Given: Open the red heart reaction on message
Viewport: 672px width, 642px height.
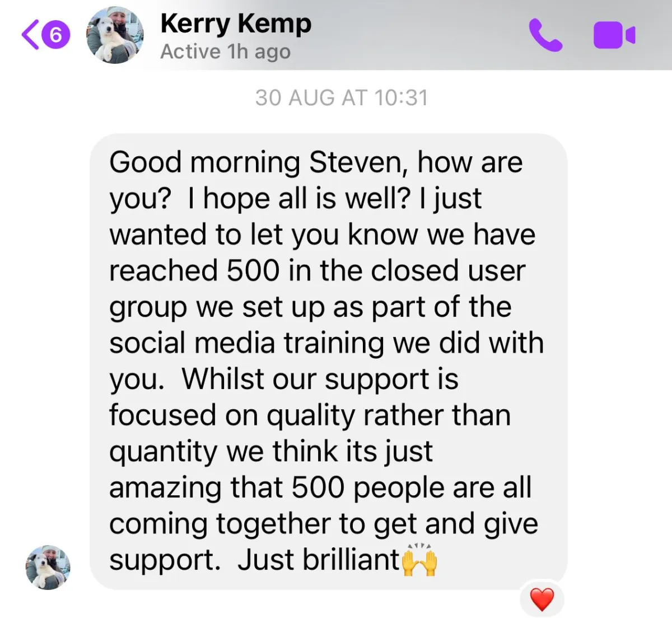Looking at the screenshot, I should pos(542,599).
